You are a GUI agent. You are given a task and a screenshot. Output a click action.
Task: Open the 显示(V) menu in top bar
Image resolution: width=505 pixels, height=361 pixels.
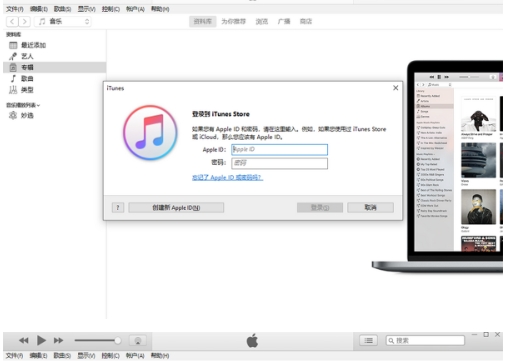[86, 9]
